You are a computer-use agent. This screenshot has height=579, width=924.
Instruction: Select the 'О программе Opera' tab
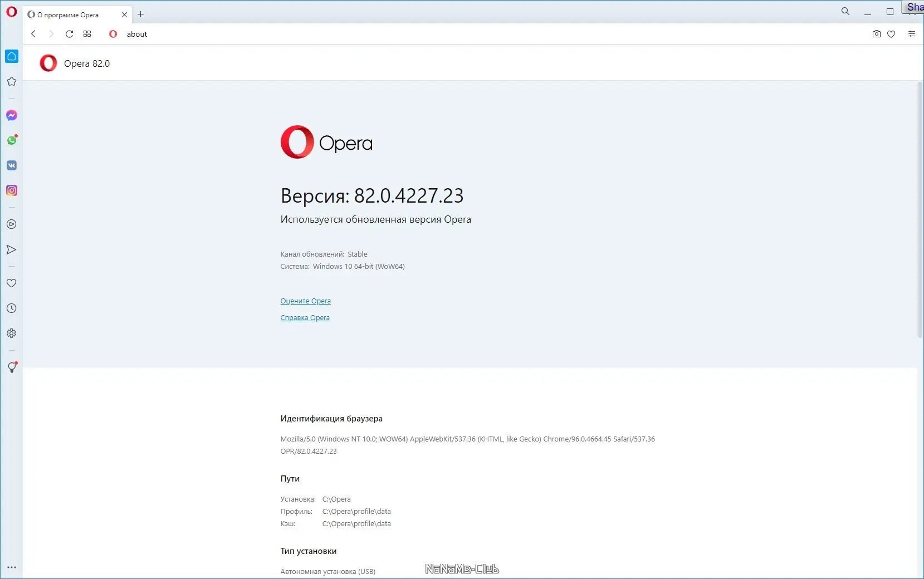pos(77,15)
